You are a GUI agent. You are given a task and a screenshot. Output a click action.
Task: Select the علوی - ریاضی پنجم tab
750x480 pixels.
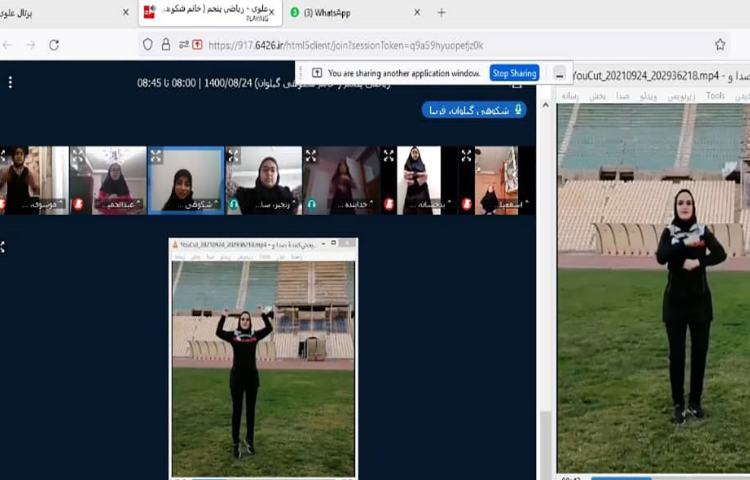pos(210,13)
